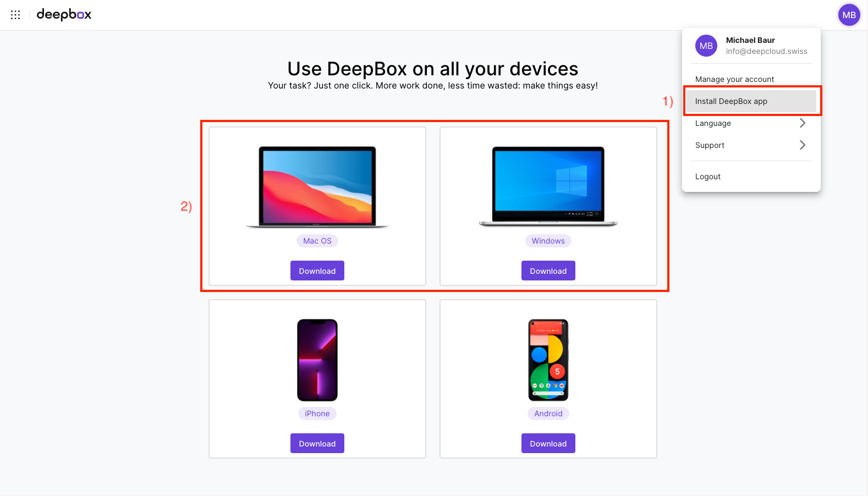Click the MacBook laptop image
868x496 pixels.
tap(317, 187)
